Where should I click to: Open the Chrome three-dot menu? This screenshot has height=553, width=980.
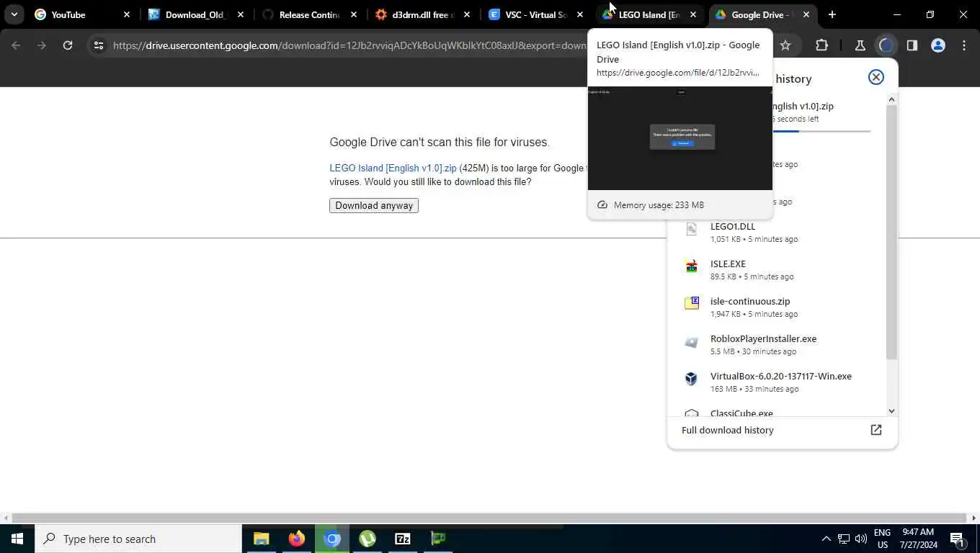[964, 45]
